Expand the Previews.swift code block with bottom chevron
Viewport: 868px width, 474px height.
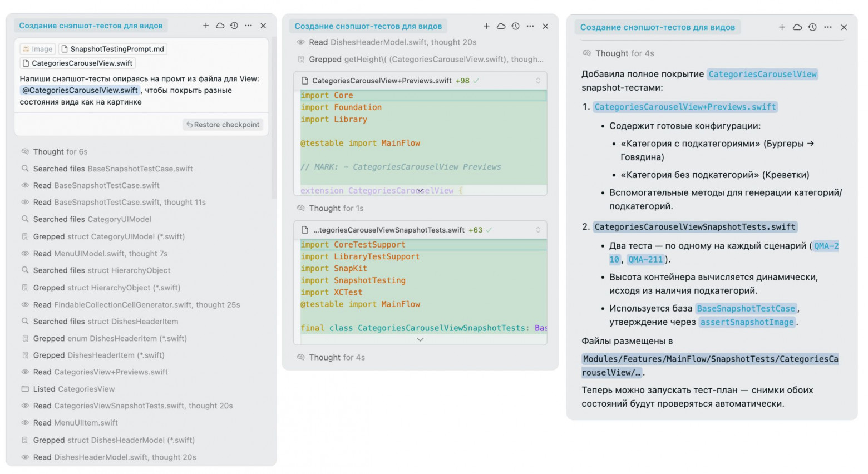point(420,190)
